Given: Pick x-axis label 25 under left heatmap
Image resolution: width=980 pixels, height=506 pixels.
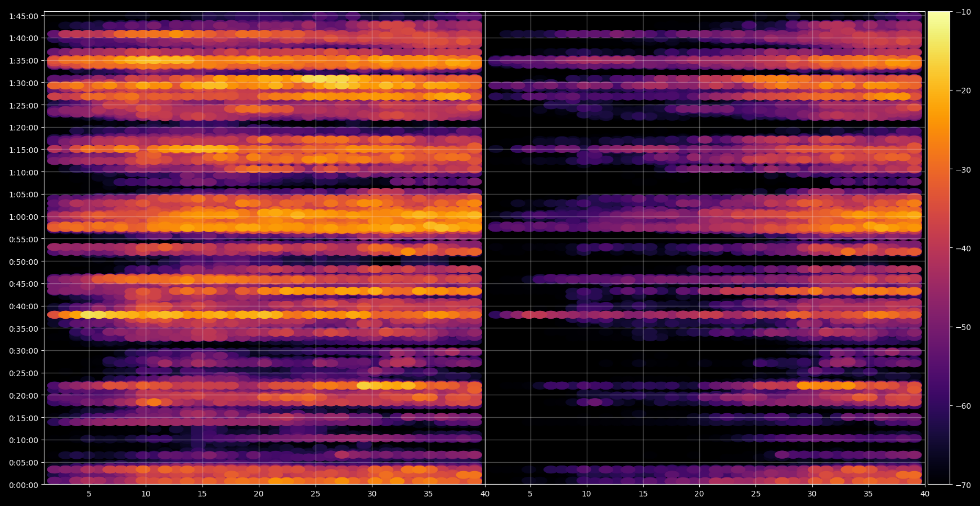Looking at the screenshot, I should 315,494.
